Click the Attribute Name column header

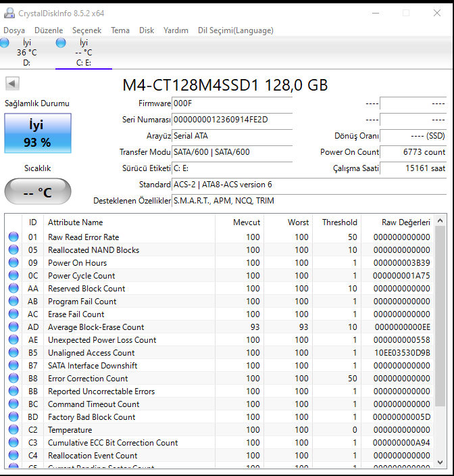tap(75, 222)
